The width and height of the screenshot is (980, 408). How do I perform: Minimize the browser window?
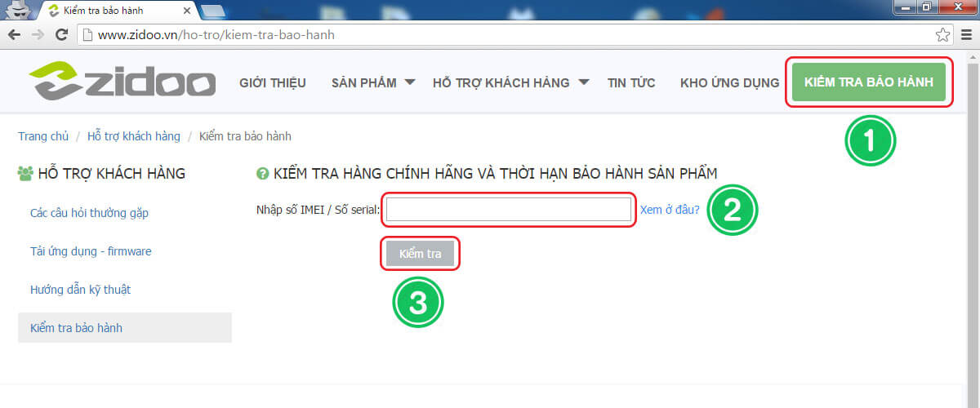tap(906, 7)
